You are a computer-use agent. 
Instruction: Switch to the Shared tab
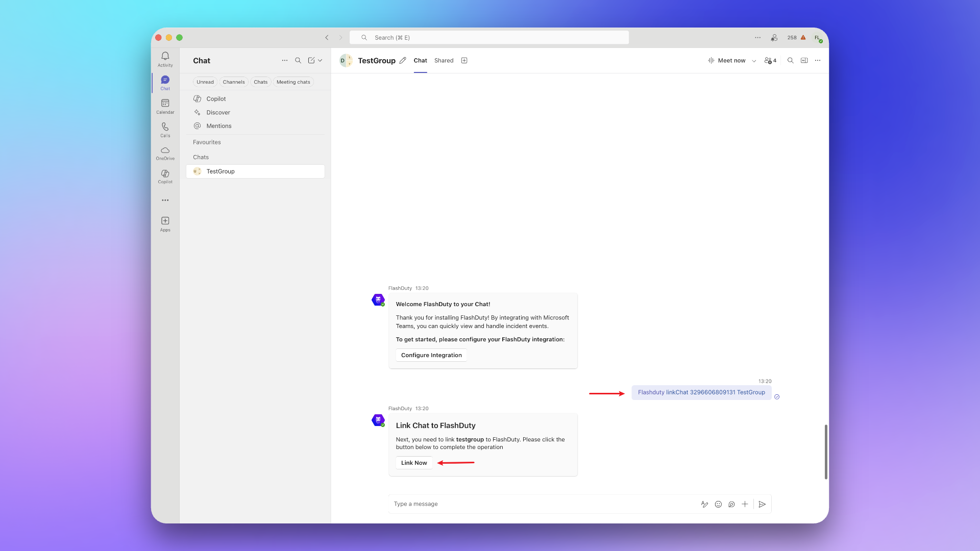[x=444, y=60]
